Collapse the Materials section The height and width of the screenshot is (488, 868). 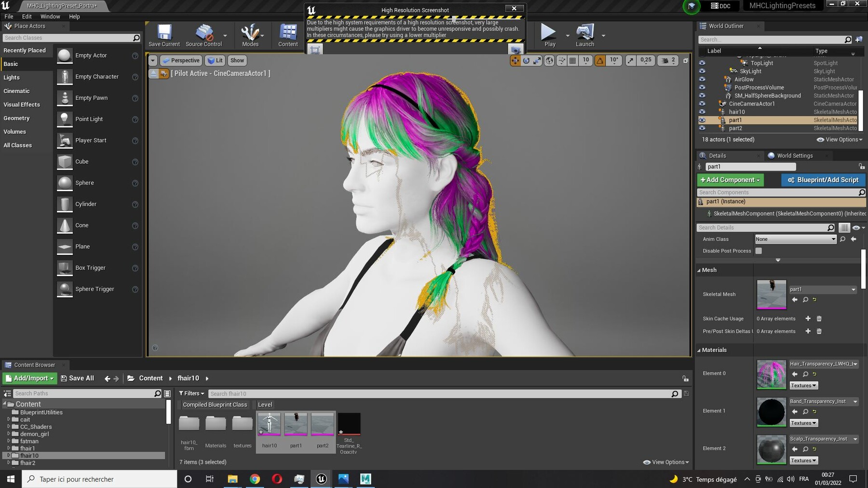(699, 350)
